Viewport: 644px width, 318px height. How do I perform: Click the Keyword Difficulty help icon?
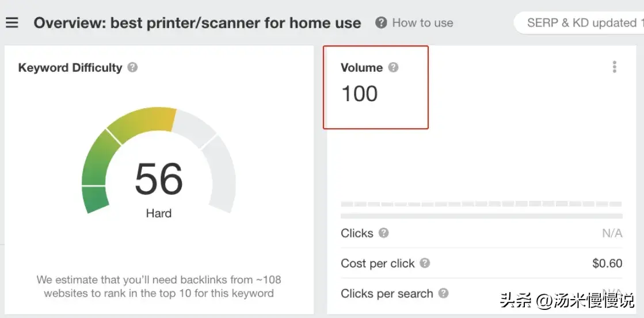[x=132, y=67]
